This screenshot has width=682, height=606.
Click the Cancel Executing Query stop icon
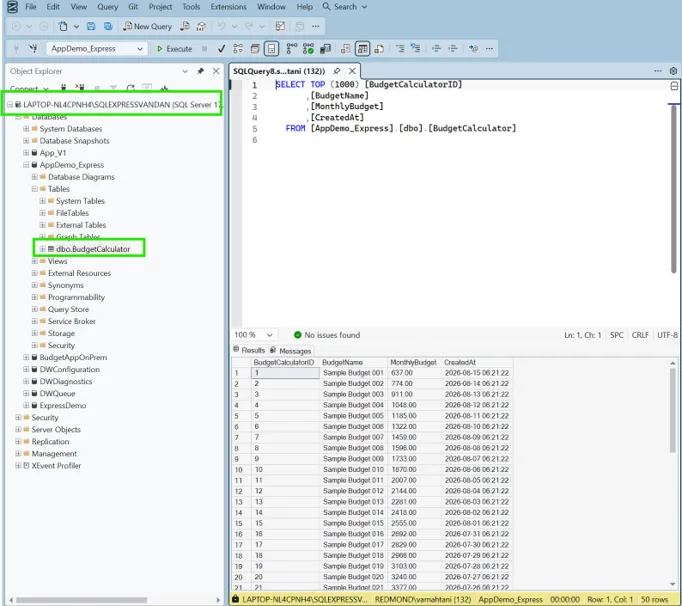click(x=204, y=48)
